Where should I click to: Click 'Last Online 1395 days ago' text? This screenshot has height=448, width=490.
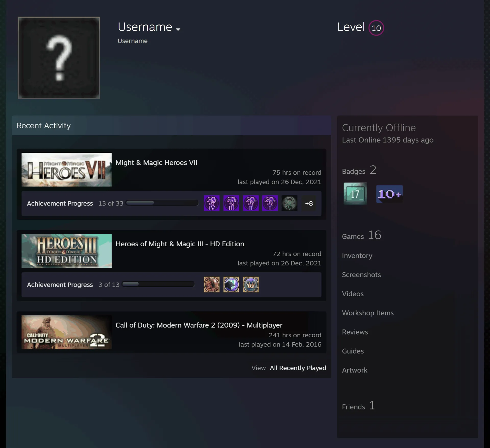coord(388,140)
